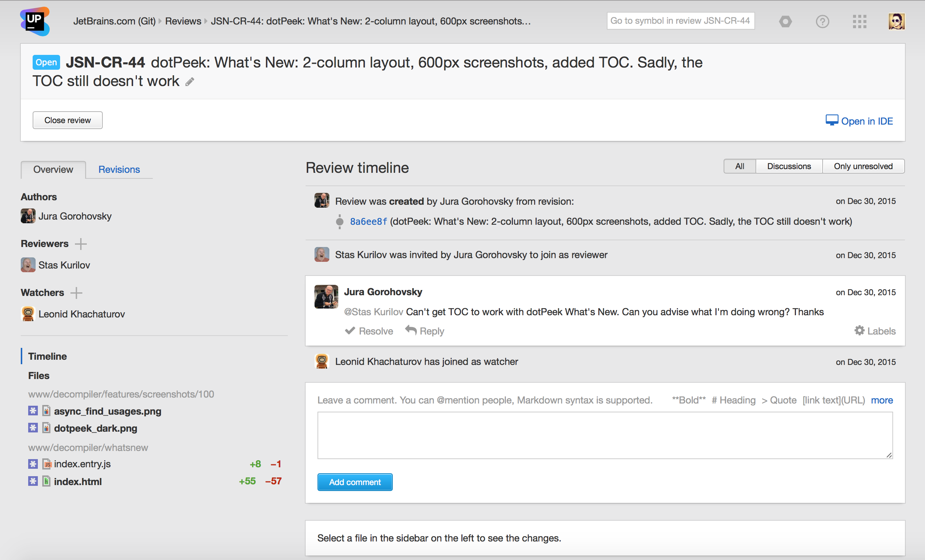Add a watcher with plus icon
Viewport: 925px width, 560px height.
tap(76, 293)
